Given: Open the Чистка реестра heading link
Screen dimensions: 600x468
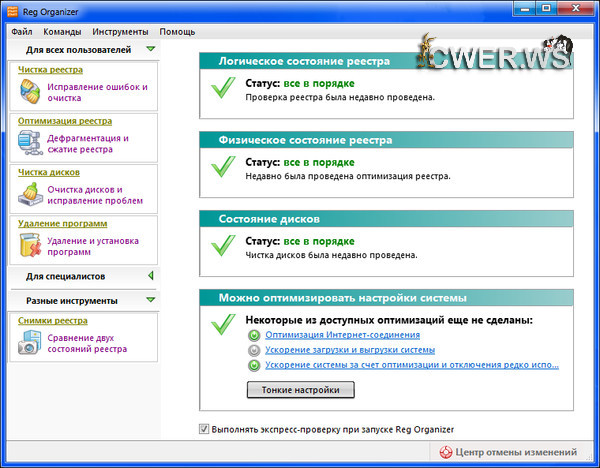Looking at the screenshot, I should coord(50,69).
